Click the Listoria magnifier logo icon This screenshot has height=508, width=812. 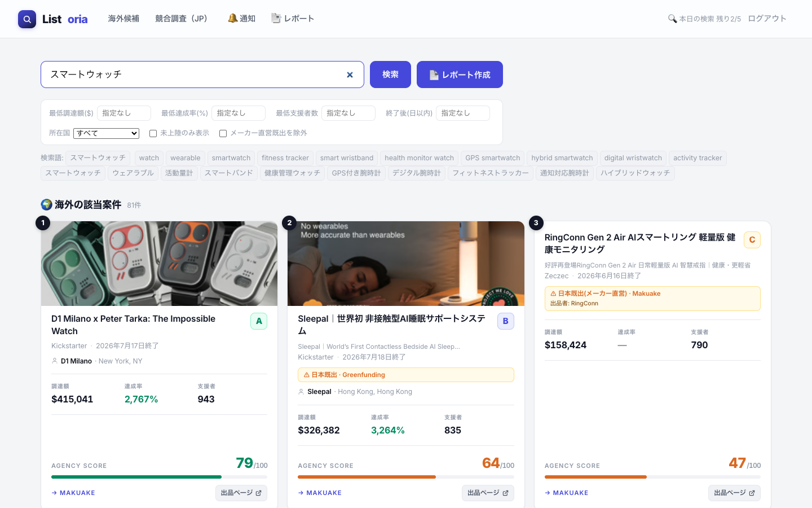27,19
